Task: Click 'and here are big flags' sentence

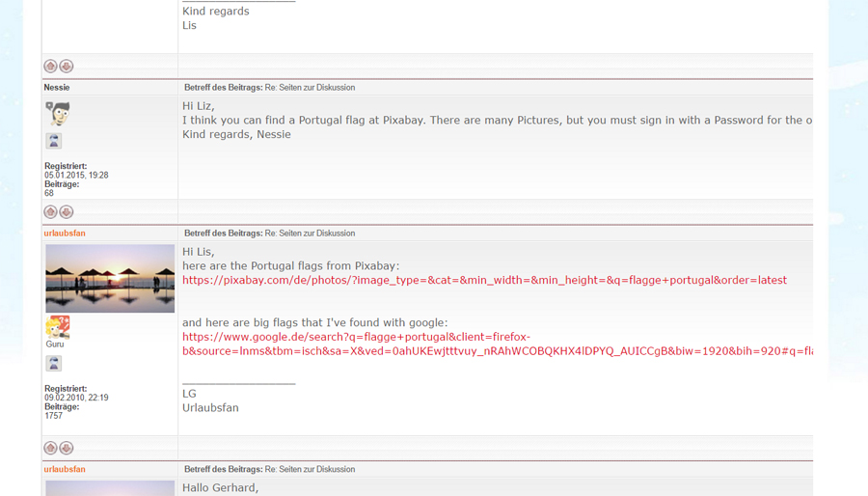Action: click(315, 322)
